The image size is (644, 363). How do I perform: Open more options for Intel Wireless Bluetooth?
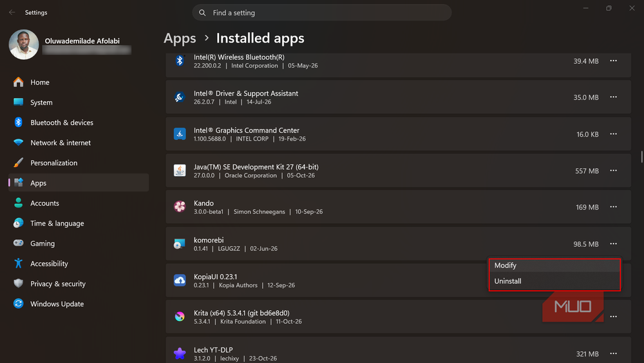point(613,61)
